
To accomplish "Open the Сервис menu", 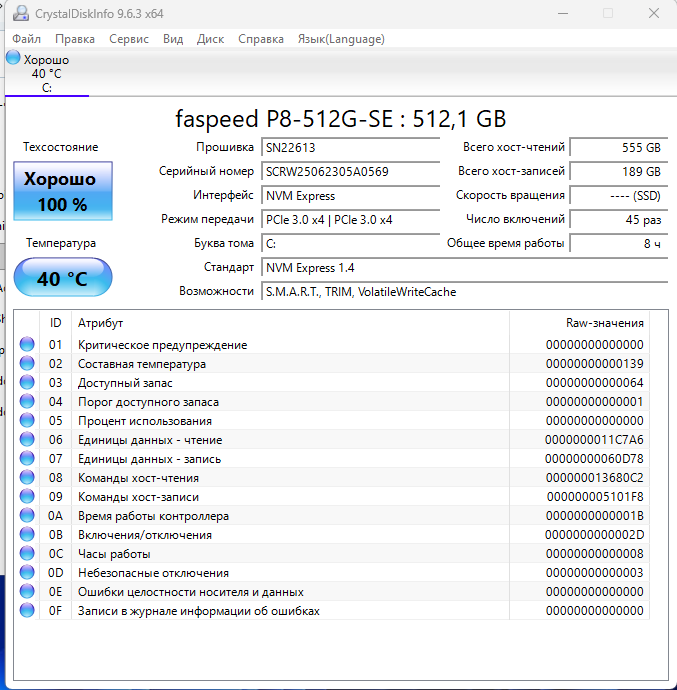I will (x=128, y=39).
